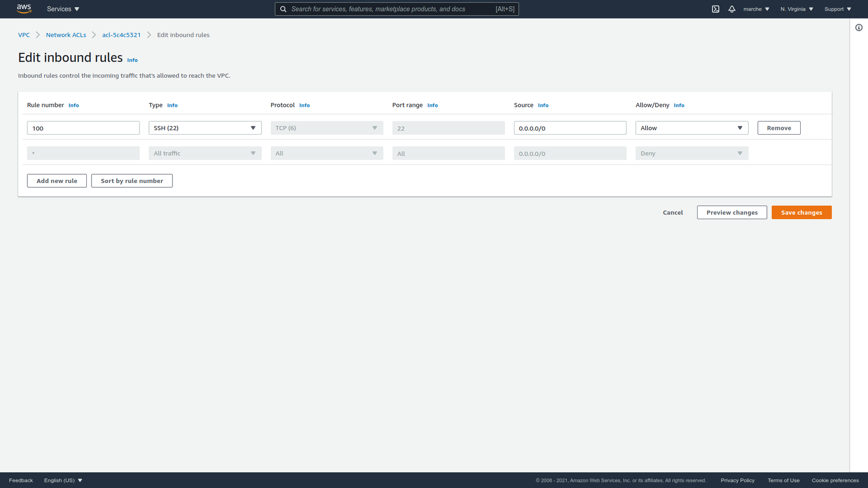Open the info panel icon at right edge

coord(859,28)
